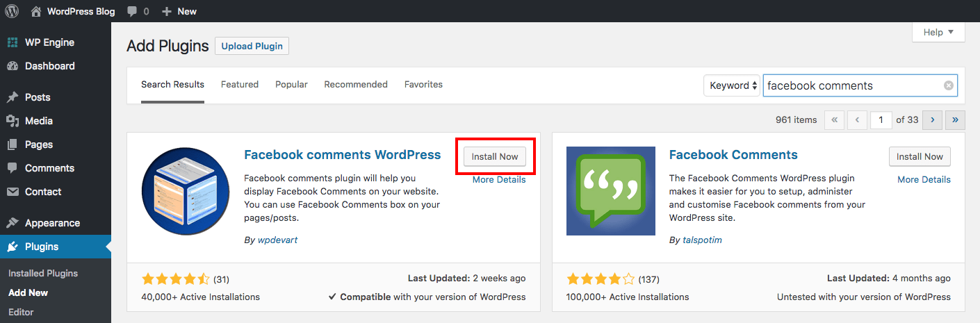Screen dimensions: 980x323
Task: Go to the previous results page
Action: coord(858,119)
